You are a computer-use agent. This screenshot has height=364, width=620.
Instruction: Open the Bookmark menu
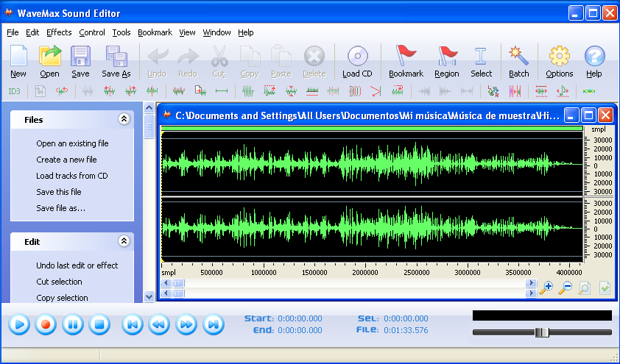pyautogui.click(x=155, y=32)
